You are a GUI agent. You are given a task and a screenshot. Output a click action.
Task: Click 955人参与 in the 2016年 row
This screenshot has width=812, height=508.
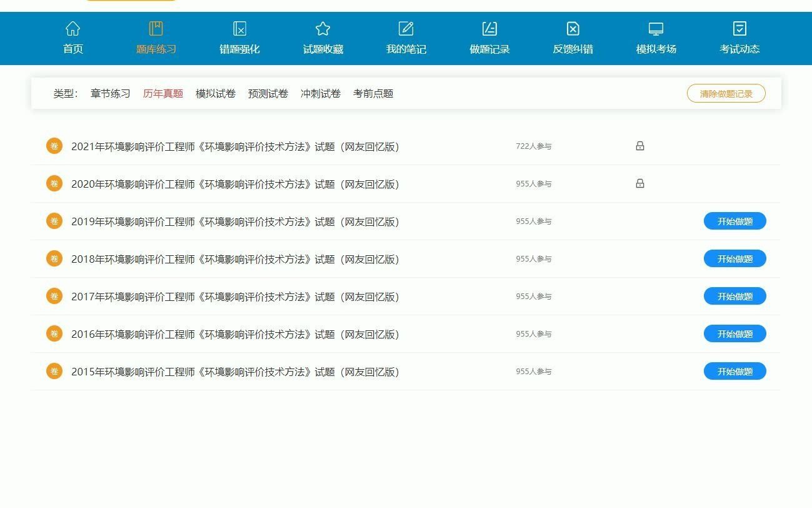coord(534,334)
